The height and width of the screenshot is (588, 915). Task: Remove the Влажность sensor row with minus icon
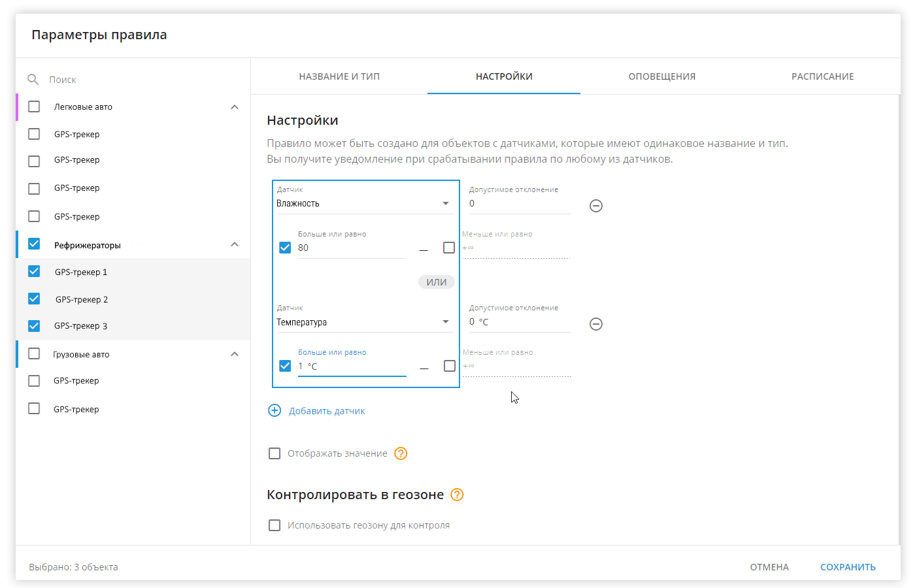[x=596, y=206]
